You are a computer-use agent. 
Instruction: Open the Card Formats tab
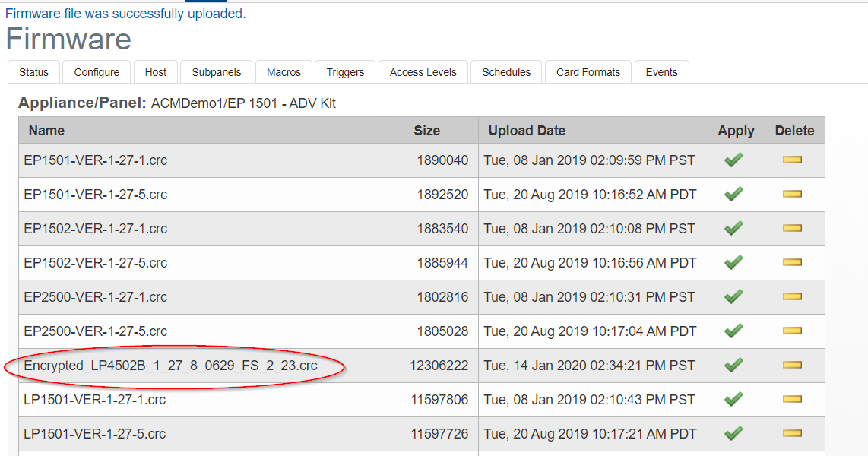click(x=588, y=71)
